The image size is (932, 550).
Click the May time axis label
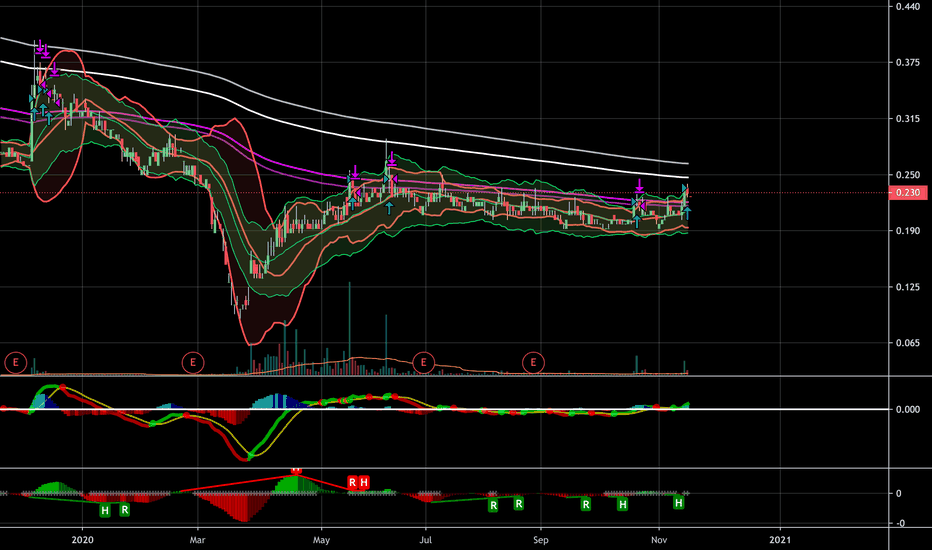click(322, 540)
